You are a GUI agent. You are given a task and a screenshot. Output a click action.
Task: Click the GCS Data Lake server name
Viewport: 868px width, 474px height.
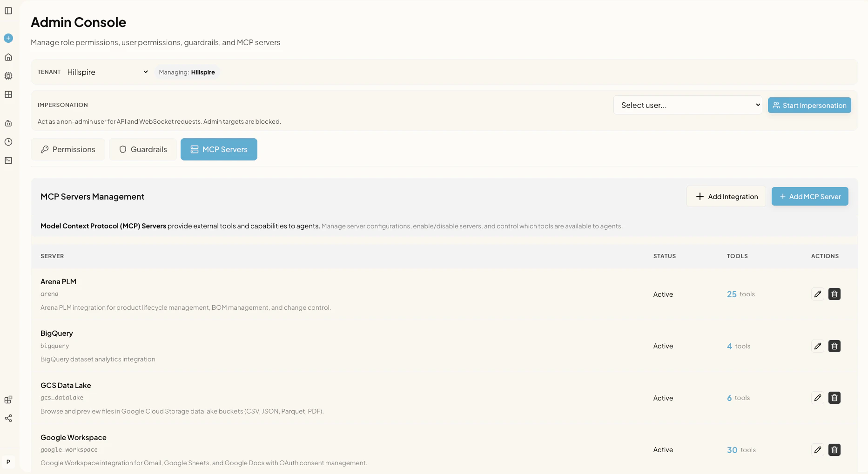coord(66,386)
